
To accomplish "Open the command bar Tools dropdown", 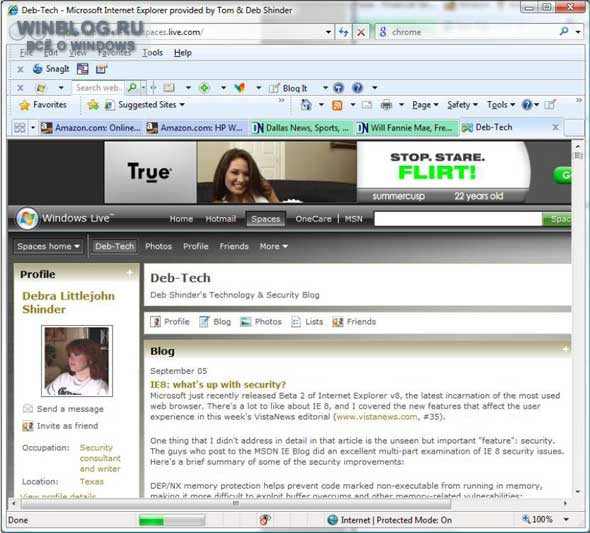I will pos(501,105).
